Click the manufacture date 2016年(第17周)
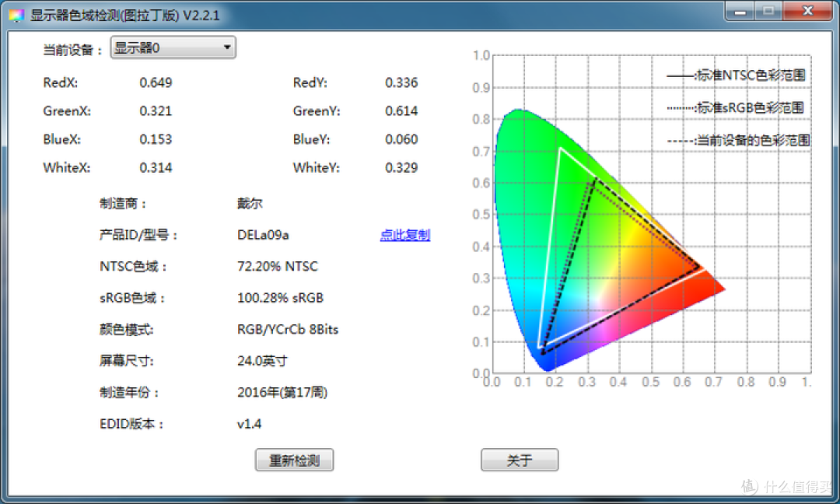Viewport: 840px width, 504px height. [x=282, y=393]
